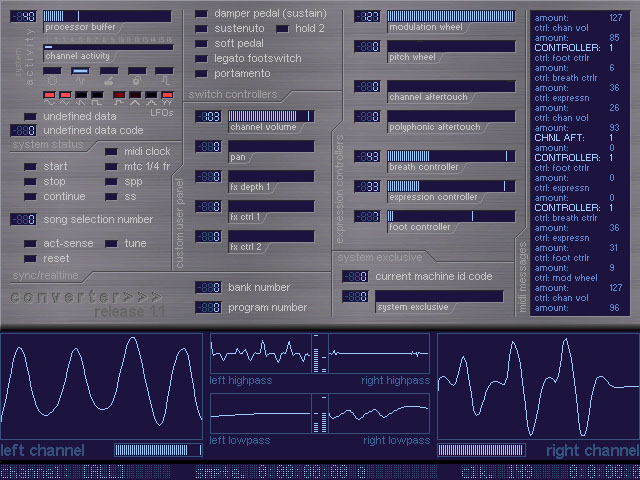Click the fx ctrl 2 slider
Viewport: 640px width, 480px height.
point(271,236)
